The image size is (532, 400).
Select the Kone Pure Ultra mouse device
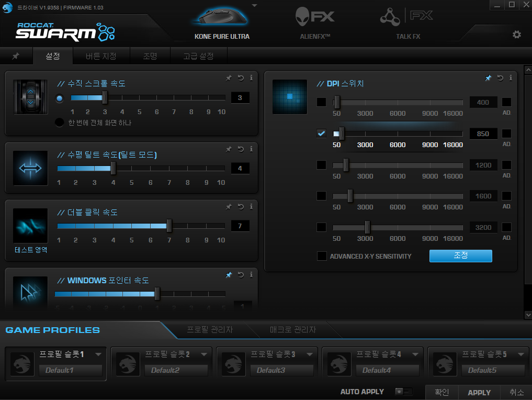[x=222, y=23]
